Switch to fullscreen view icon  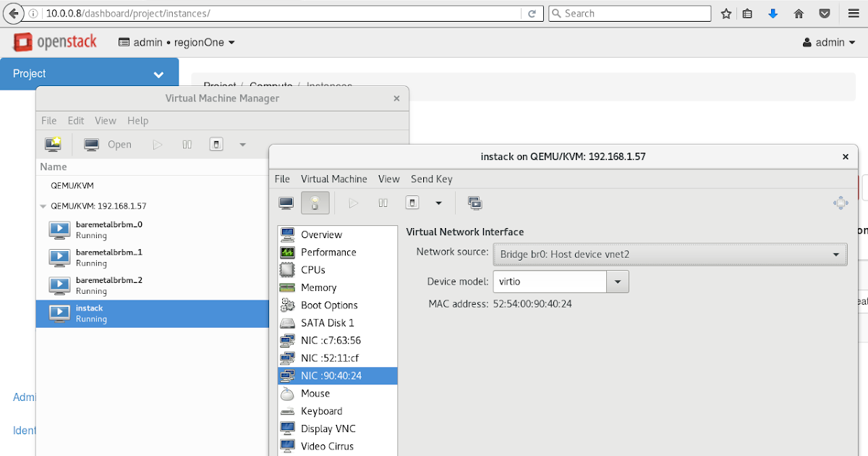841,203
